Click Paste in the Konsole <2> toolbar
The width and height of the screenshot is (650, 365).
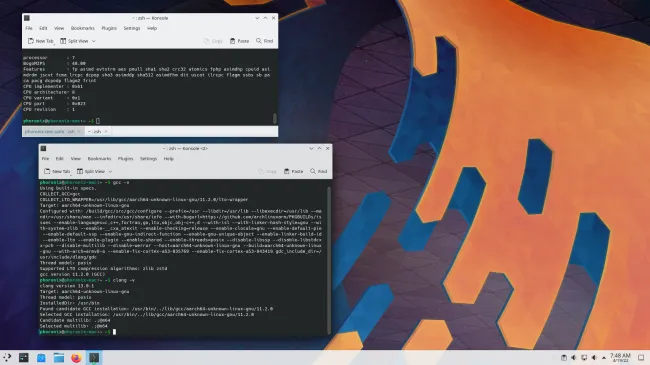(293, 171)
